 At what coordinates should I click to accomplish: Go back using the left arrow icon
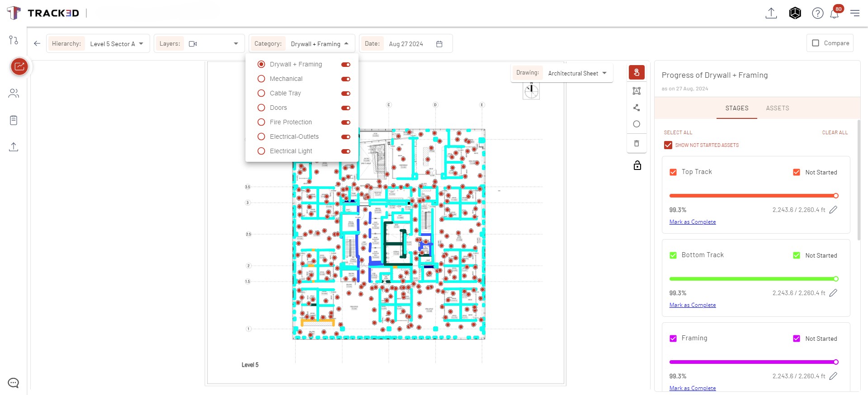pos(37,43)
